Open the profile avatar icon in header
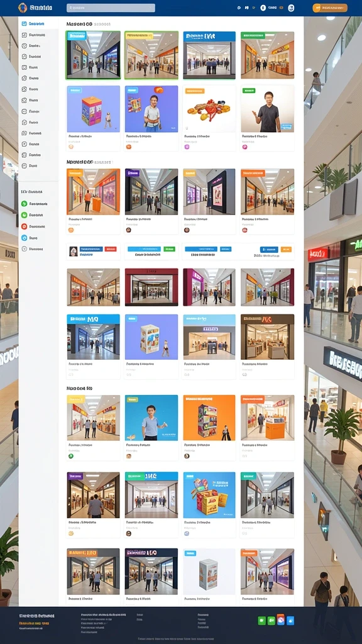Image resolution: width=362 pixels, height=644 pixels. (x=291, y=8)
